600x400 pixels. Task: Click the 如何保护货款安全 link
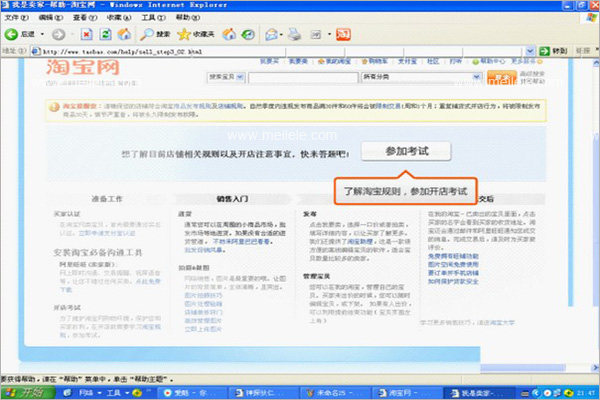(453, 281)
